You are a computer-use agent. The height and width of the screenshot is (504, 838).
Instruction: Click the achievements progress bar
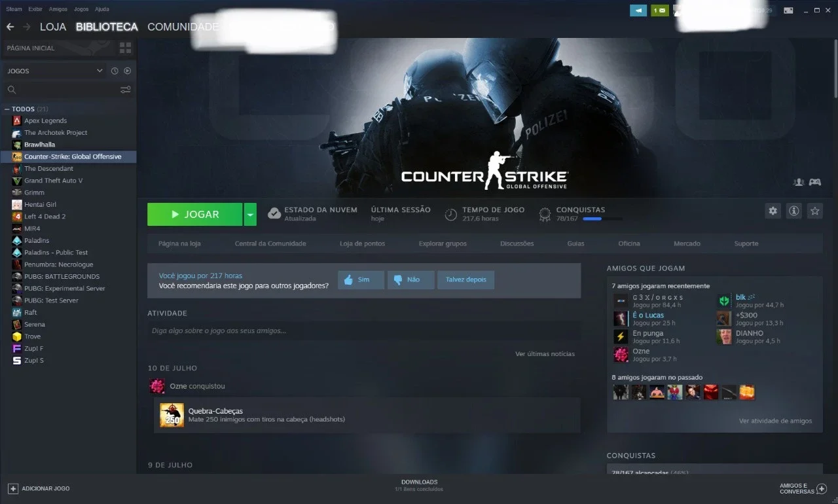602,219
